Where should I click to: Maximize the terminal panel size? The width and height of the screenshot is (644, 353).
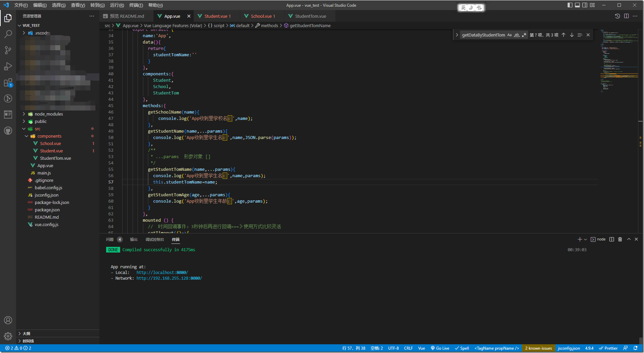click(x=629, y=239)
